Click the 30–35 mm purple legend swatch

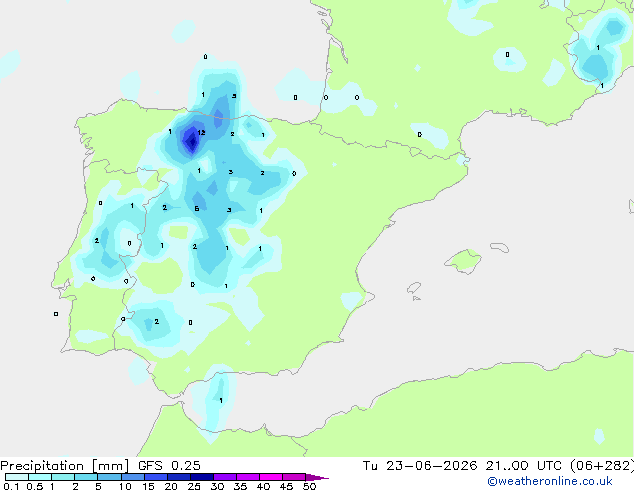pos(225,477)
